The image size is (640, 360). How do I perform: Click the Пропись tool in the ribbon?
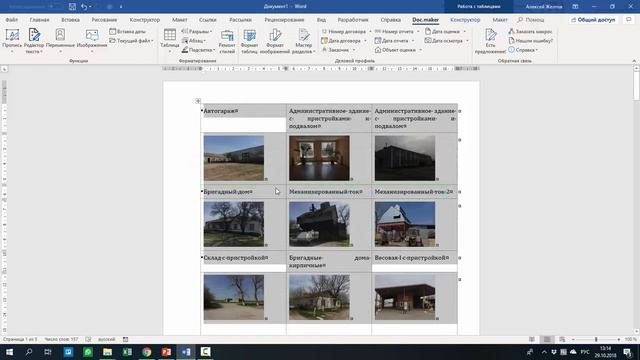click(12, 40)
